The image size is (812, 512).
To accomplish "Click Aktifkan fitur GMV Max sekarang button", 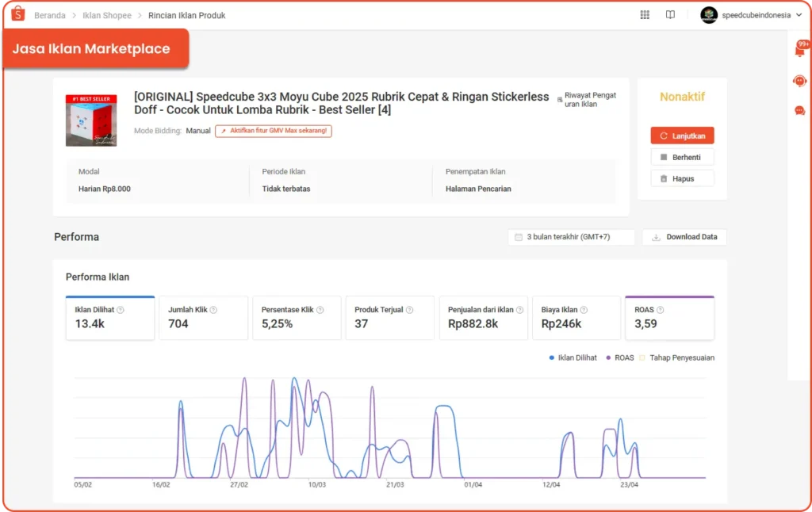I will coord(274,131).
